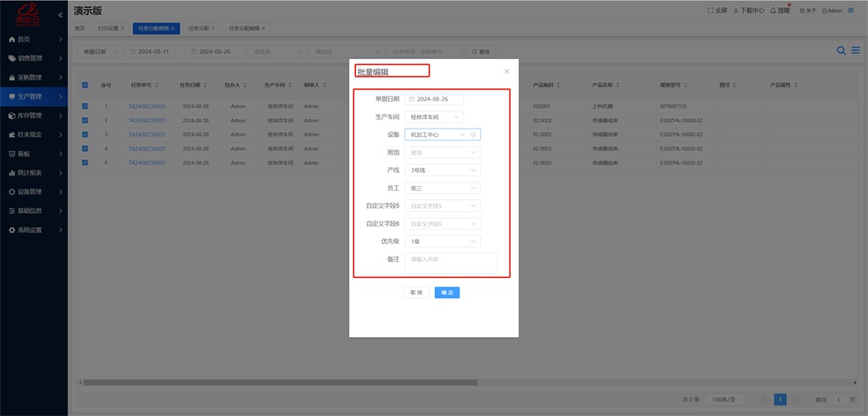
Task: Switch to the 任务分配编辑 tab
Action: pyautogui.click(x=247, y=29)
